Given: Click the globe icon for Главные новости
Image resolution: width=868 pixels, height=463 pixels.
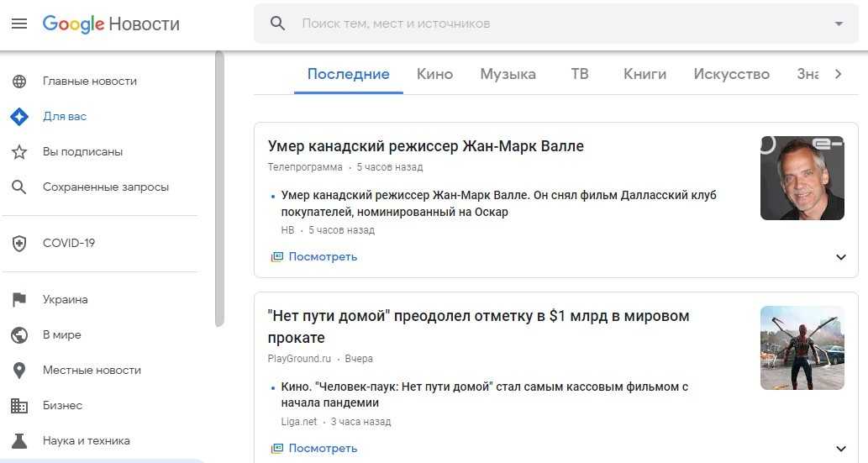Looking at the screenshot, I should click(x=19, y=82).
